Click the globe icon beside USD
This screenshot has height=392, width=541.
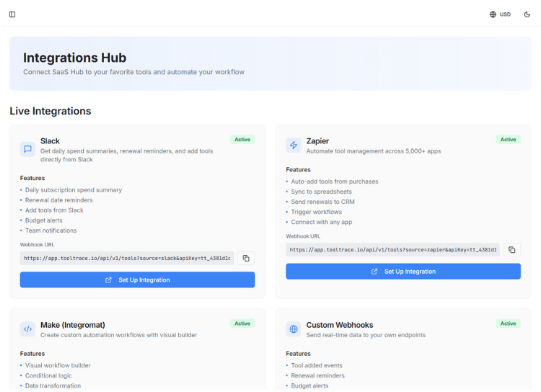pos(493,14)
